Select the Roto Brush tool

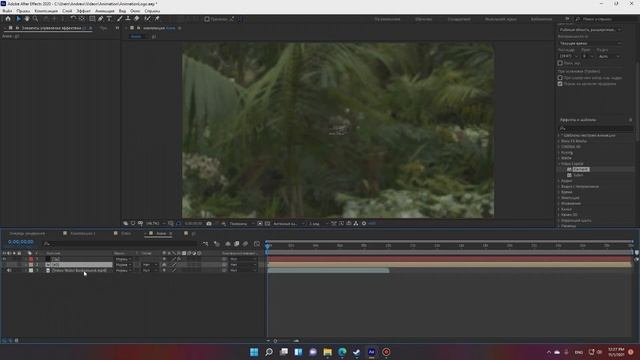pyautogui.click(x=148, y=19)
